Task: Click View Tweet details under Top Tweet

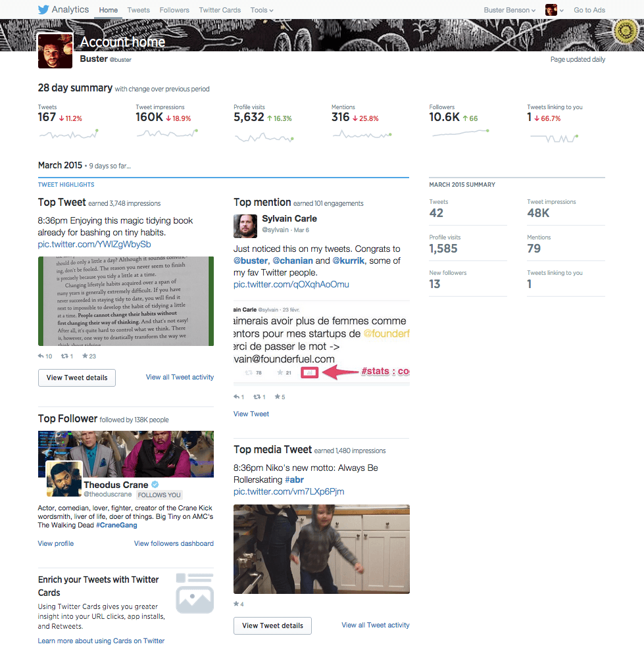Action: tap(76, 378)
